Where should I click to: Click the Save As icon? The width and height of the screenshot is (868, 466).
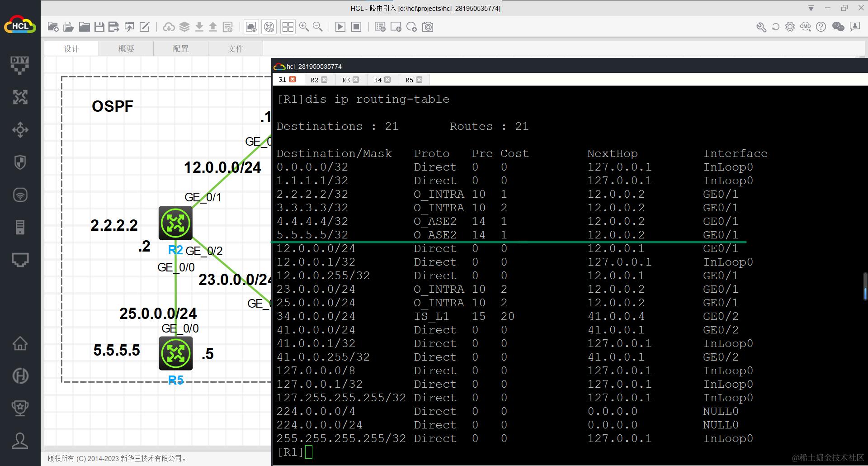point(114,27)
